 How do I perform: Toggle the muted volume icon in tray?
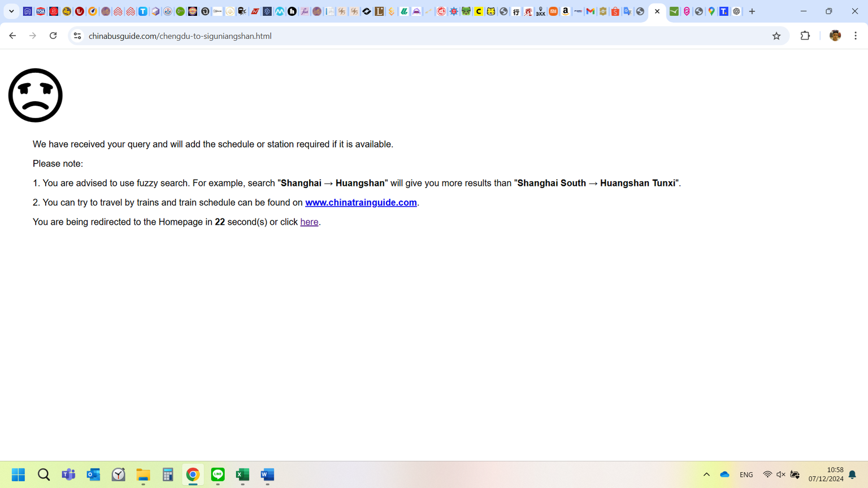(x=781, y=474)
